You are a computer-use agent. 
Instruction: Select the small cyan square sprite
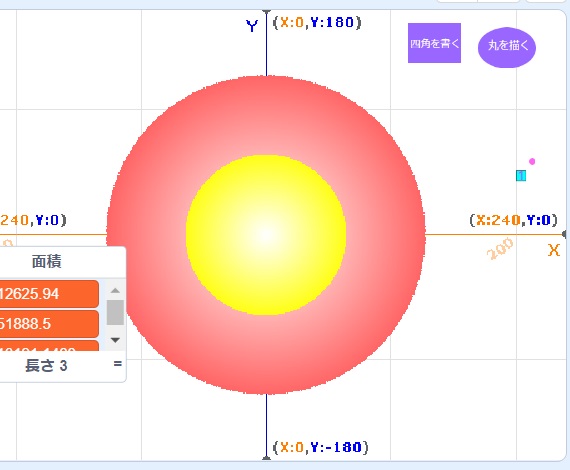pos(521,176)
